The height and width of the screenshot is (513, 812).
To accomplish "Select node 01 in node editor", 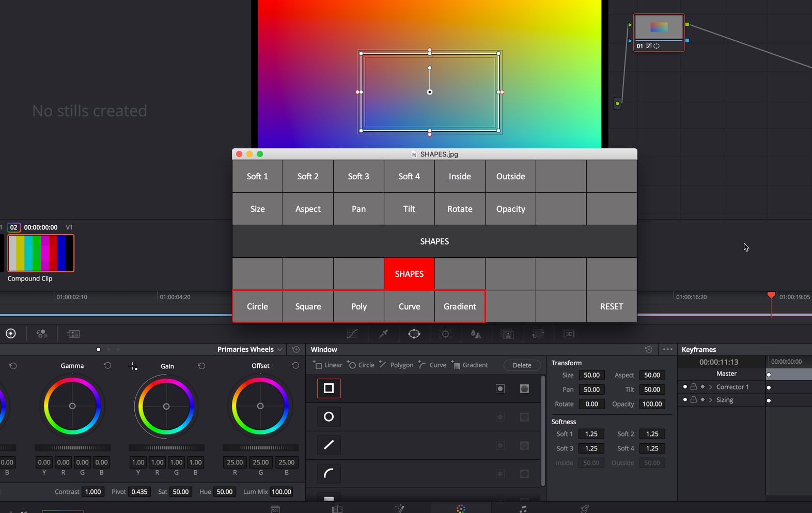I will 659,33.
